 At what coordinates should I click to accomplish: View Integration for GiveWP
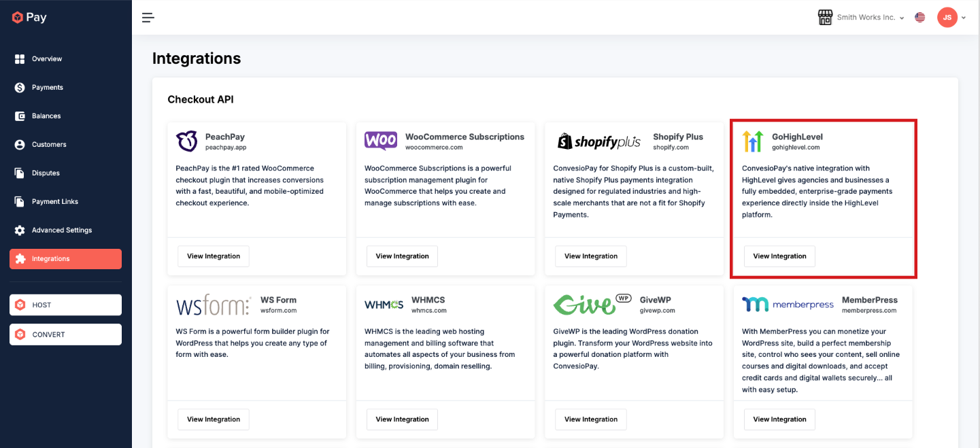coord(591,419)
